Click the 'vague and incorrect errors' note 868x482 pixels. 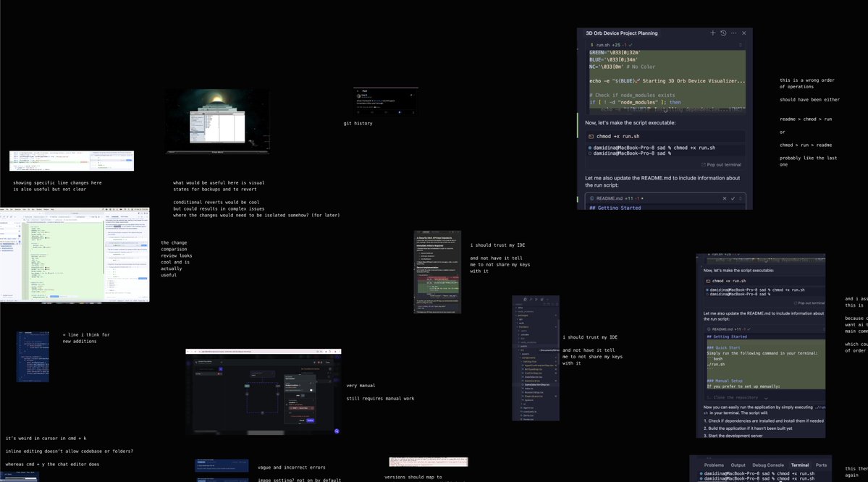[291, 468]
